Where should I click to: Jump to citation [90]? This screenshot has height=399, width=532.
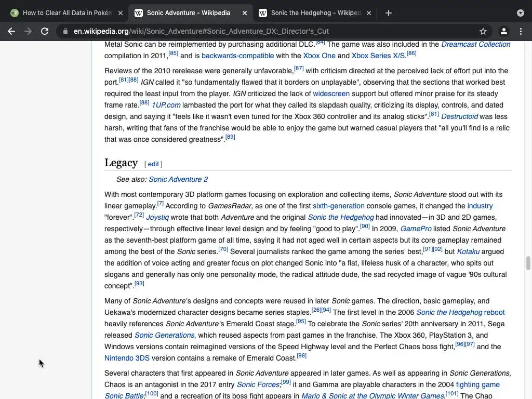[365, 226]
